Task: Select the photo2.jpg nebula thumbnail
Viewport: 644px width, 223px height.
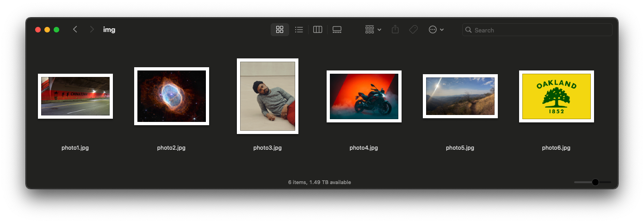Action: click(x=172, y=96)
